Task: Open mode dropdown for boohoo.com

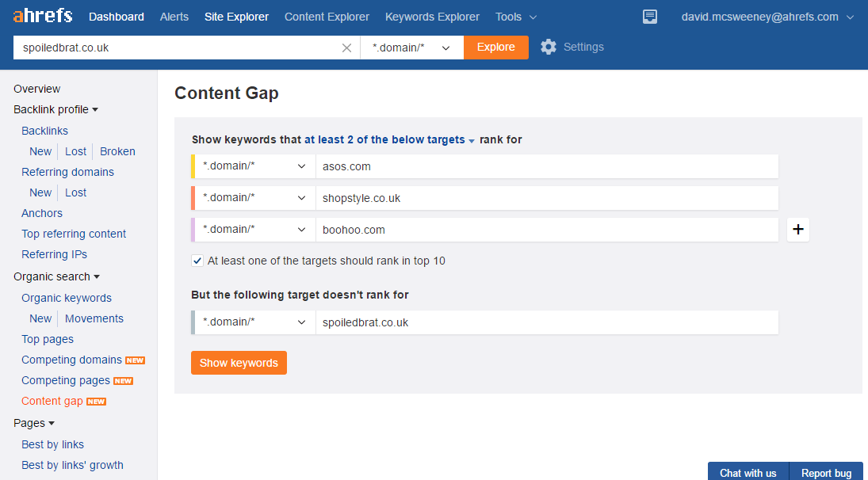Action: click(254, 230)
